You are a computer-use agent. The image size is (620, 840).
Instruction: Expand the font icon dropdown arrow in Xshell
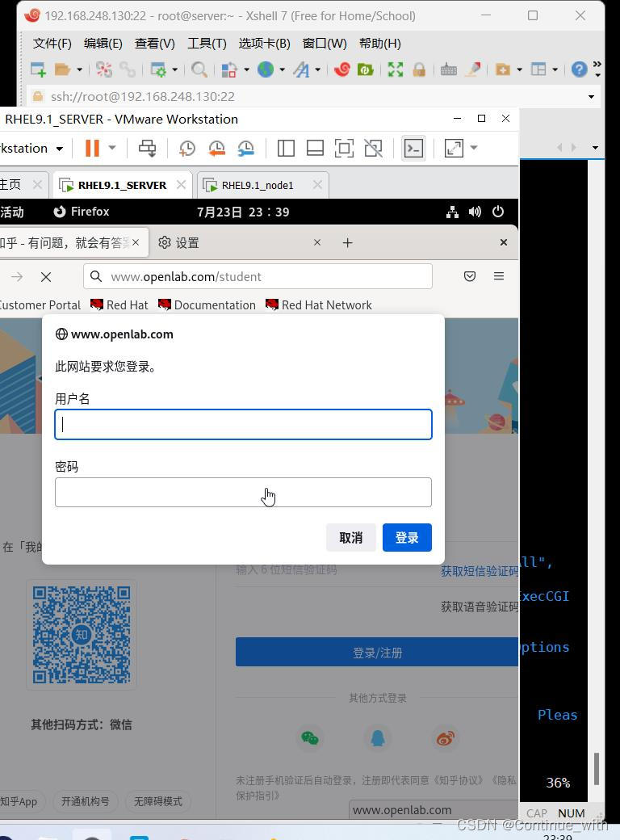tap(317, 69)
